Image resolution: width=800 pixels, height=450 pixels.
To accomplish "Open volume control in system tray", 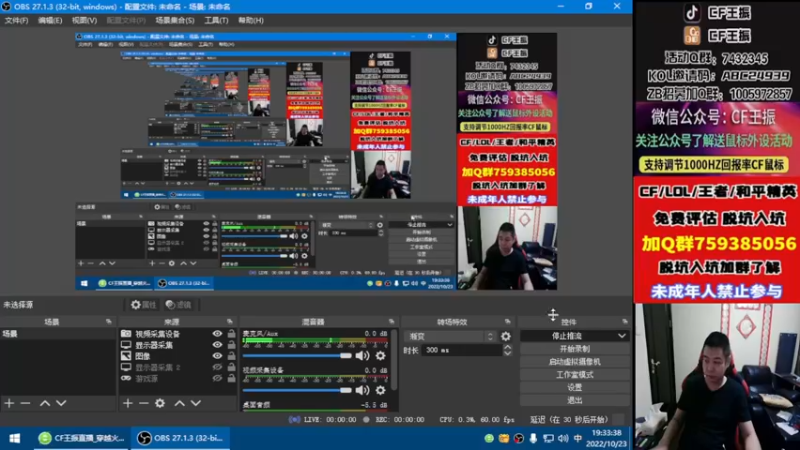I will click(x=563, y=438).
